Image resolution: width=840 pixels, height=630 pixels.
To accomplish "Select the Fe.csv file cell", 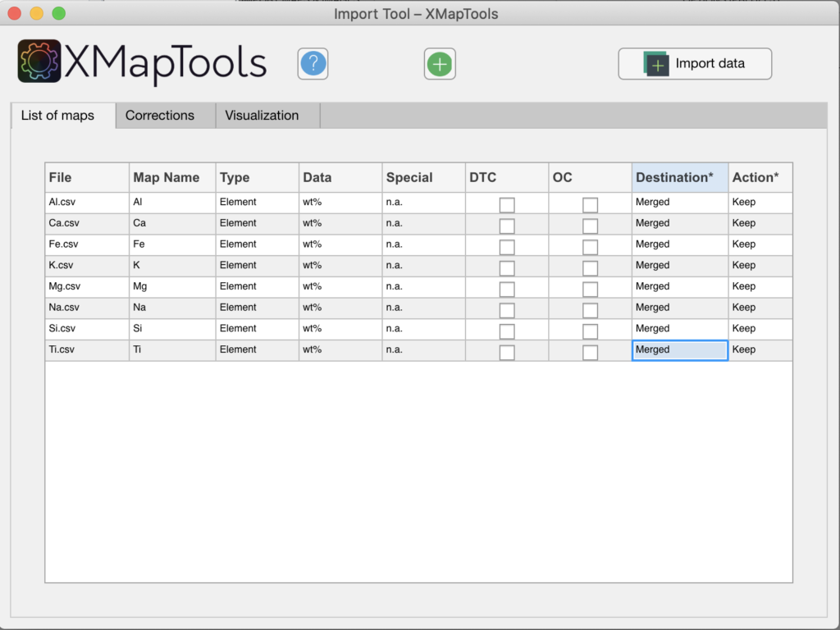I will (x=87, y=244).
